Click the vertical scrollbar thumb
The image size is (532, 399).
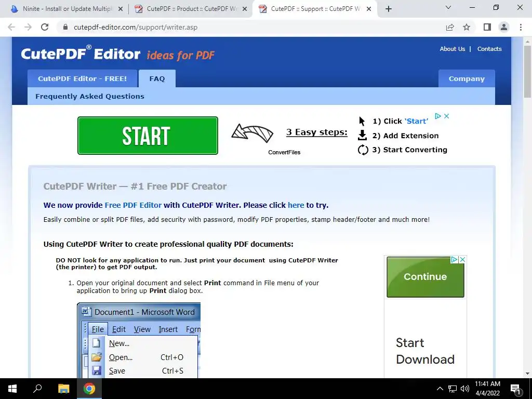527,73
